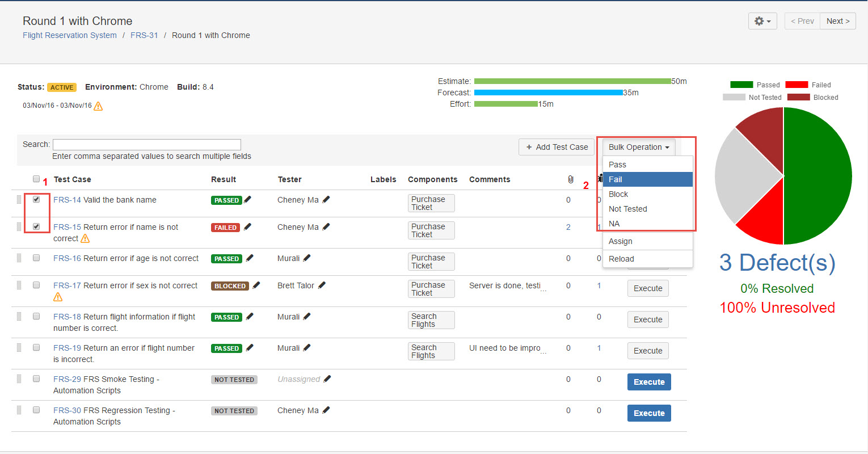The height and width of the screenshot is (454, 868).
Task: Click inside the Search input field
Action: tap(147, 145)
